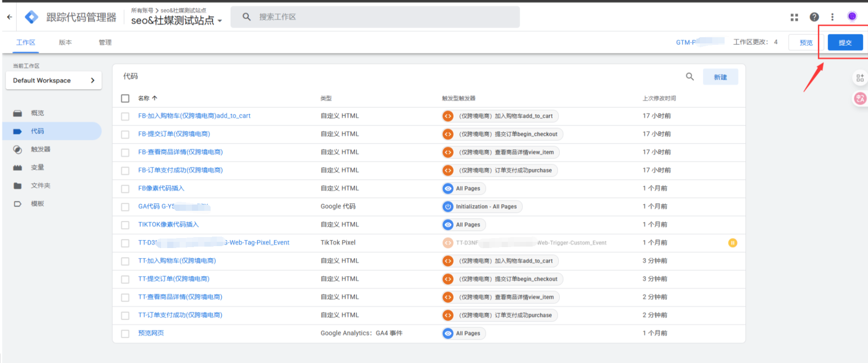
Task: Open the TIKTOK像素代码插入 tag link
Action: click(168, 225)
